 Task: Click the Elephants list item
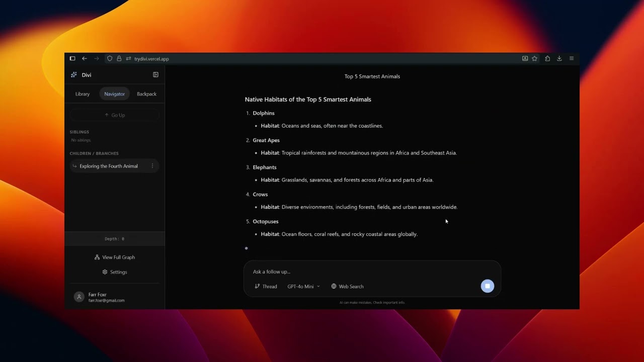pyautogui.click(x=265, y=167)
